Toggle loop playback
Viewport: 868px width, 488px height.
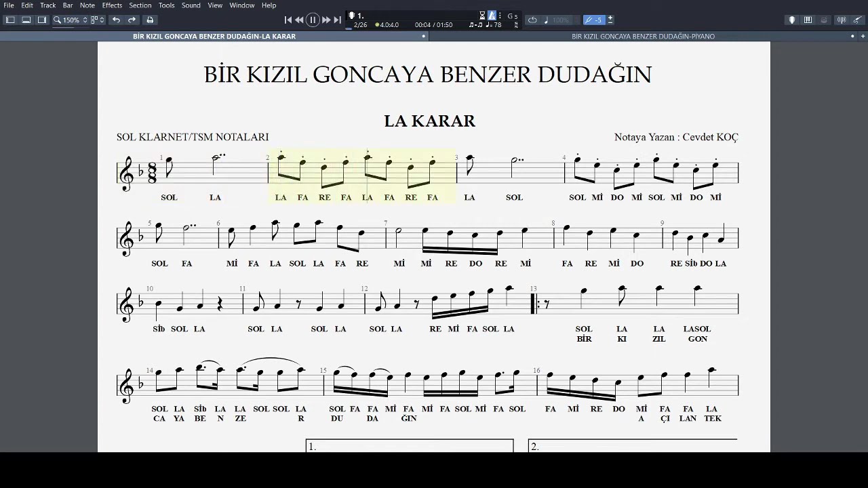532,20
